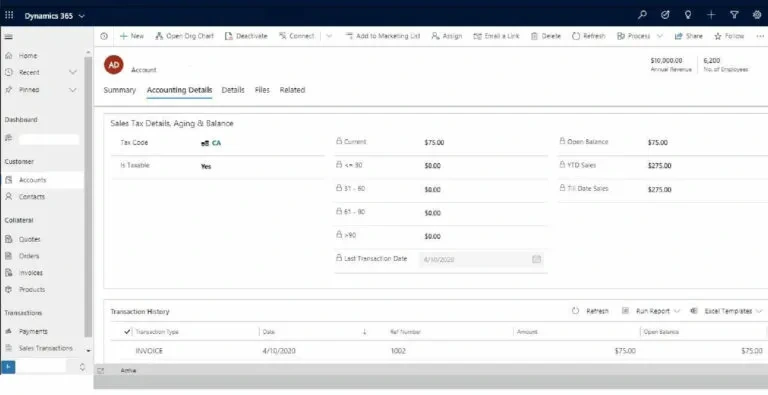Open Invoices in the sidebar

click(31, 272)
